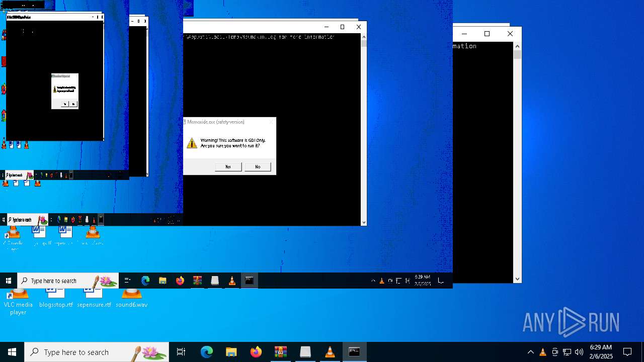The image size is (644, 362).
Task: Click Yes in the Memoxide.exe warning dialog
Action: coord(228,167)
